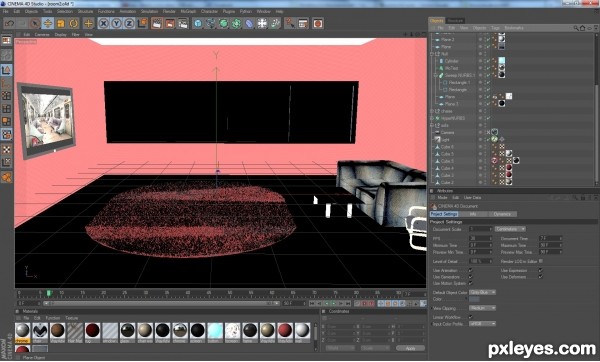
Task: Switch to the Dynamics tab in Attributes
Action: (502, 214)
